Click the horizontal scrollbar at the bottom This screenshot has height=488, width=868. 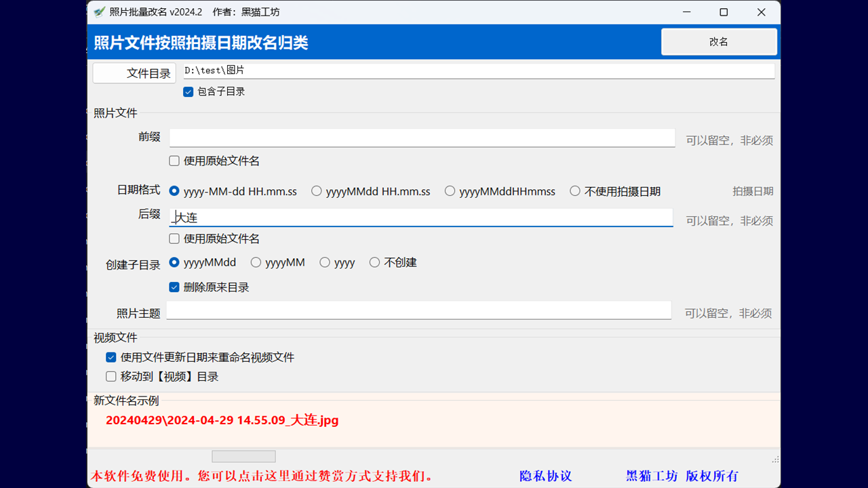coord(243,455)
